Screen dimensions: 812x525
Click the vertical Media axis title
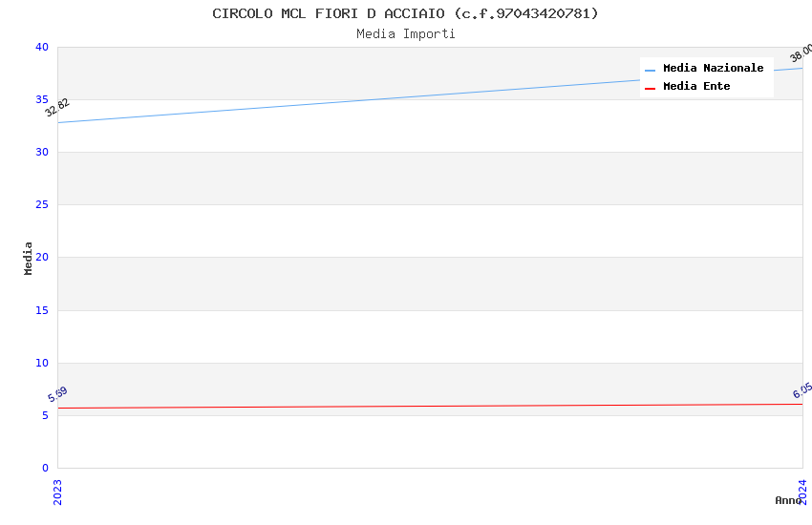point(29,258)
